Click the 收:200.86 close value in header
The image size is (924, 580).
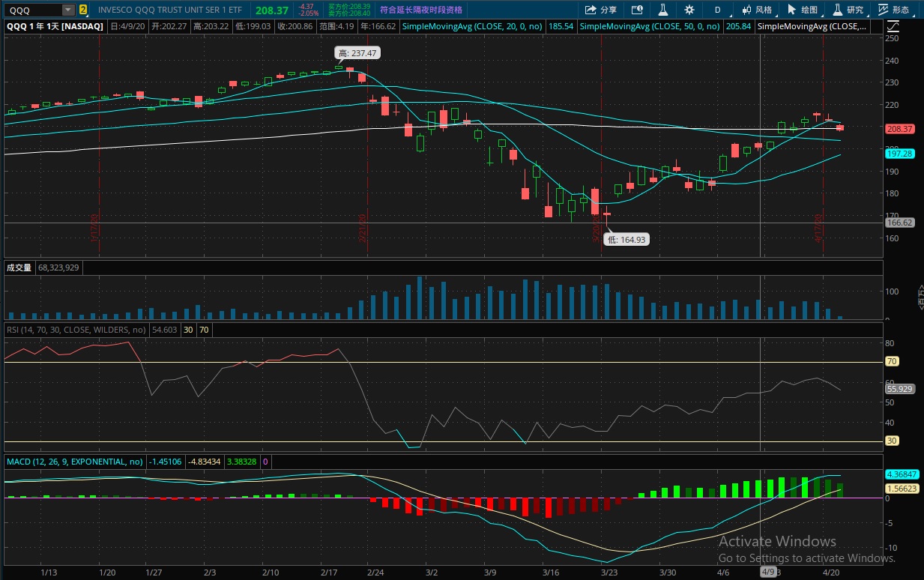[294, 25]
